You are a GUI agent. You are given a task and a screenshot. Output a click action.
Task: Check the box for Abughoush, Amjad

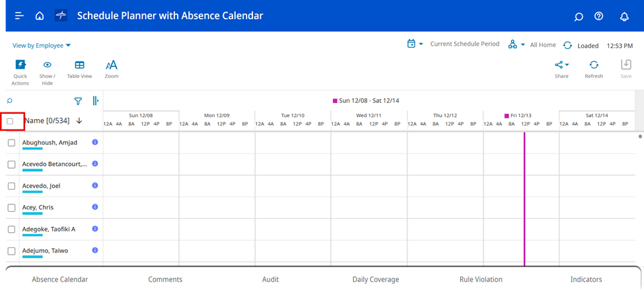click(11, 143)
